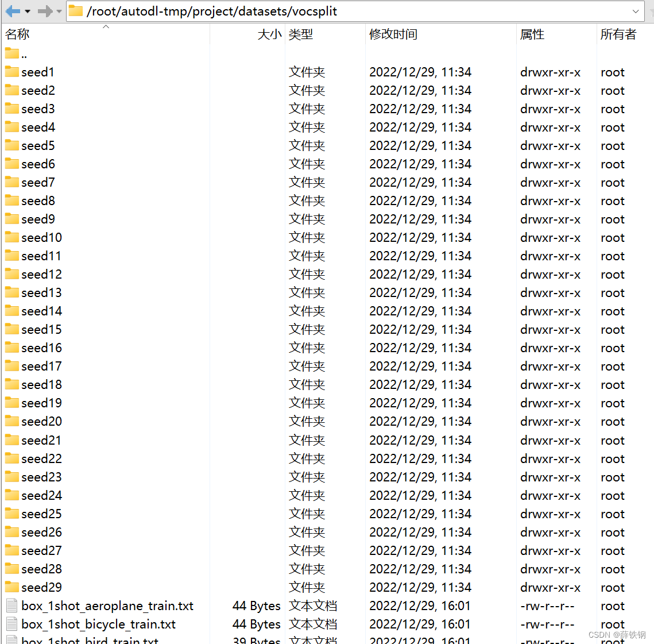
Task: Select the seed3 folder icon
Action: tap(12, 109)
